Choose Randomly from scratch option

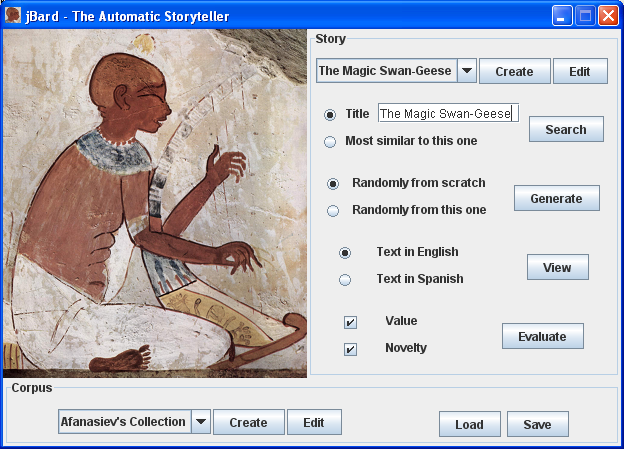pos(333,184)
